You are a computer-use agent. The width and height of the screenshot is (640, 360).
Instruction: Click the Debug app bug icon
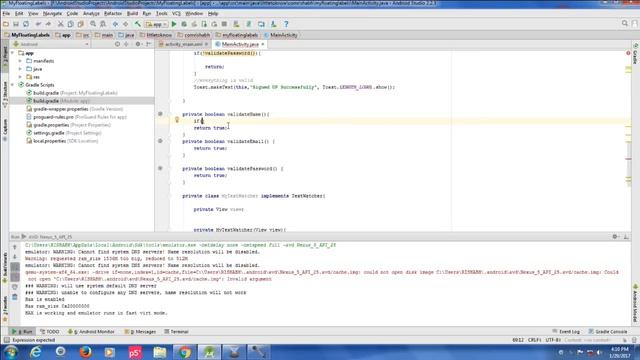(184, 24)
